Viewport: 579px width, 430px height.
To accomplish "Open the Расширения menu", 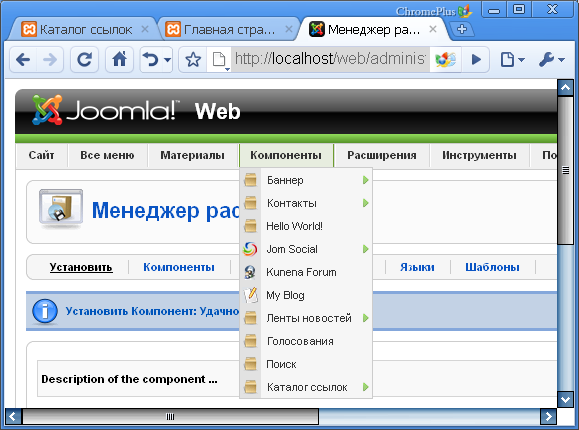I will [x=381, y=155].
